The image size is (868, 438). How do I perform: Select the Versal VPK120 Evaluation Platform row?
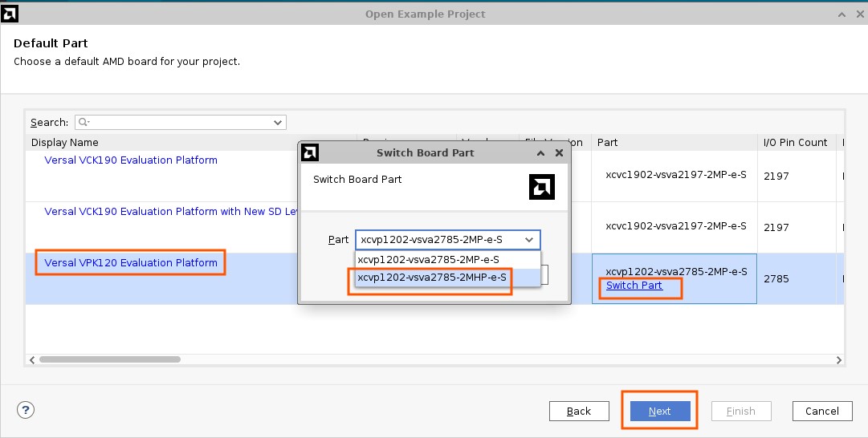point(131,263)
